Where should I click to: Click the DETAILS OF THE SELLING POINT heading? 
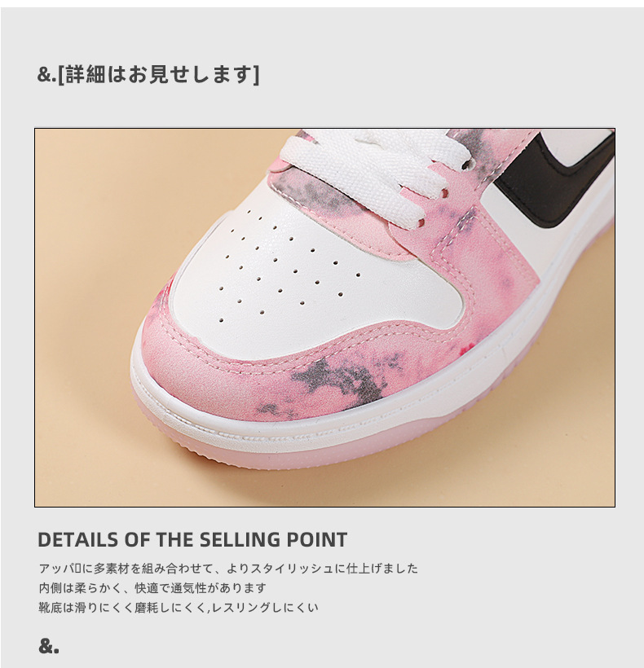[x=192, y=539]
